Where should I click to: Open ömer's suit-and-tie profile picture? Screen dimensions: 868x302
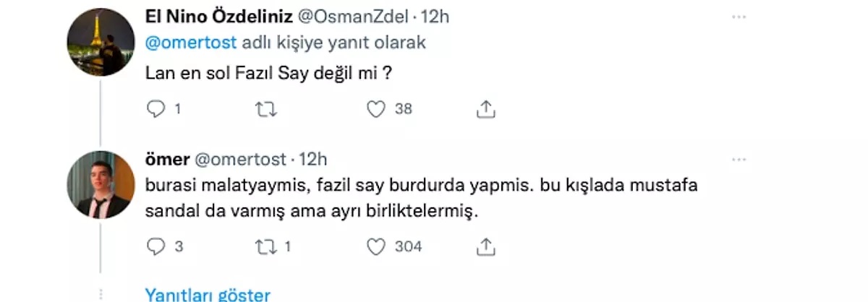coord(101,184)
